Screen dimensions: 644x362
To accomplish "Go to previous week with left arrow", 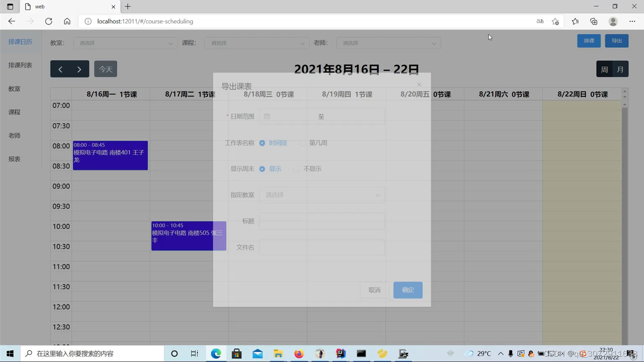I will coord(60,69).
